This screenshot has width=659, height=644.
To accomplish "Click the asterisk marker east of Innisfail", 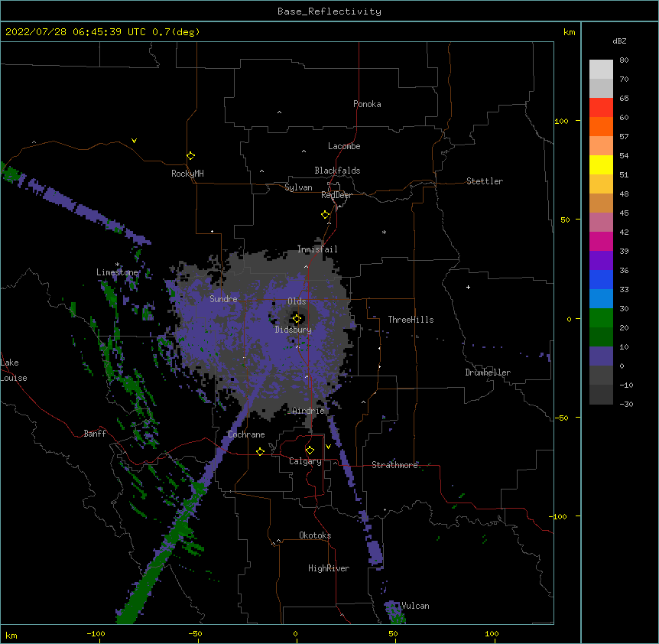I will tap(384, 232).
